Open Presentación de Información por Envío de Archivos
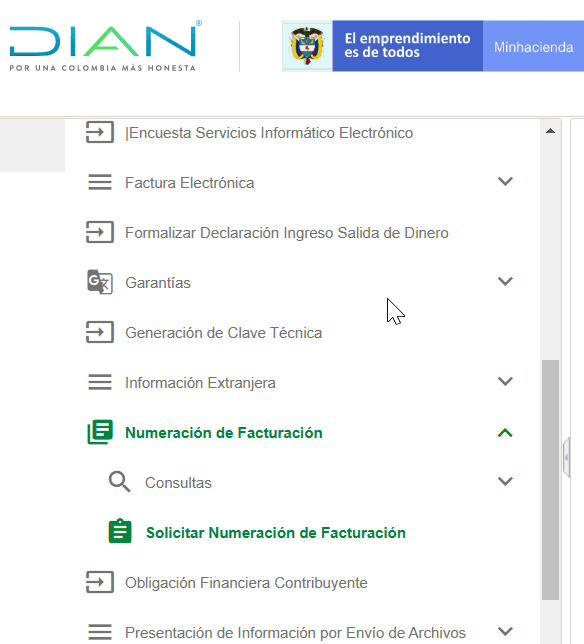Image resolution: width=584 pixels, height=644 pixels. coord(295,632)
